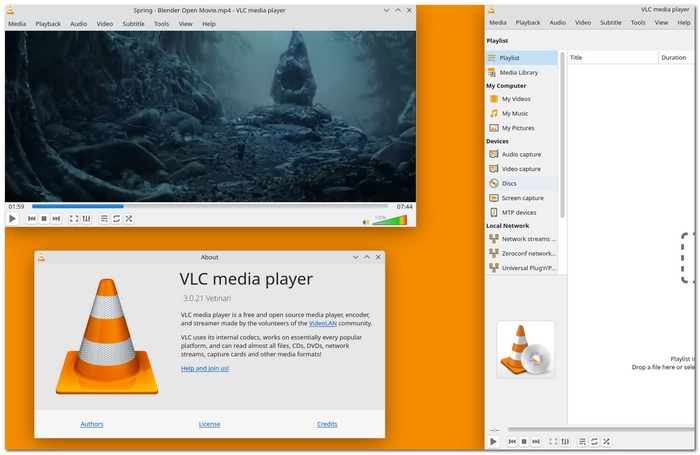Select My Music in sidebar
Image resolution: width=700 pixels, height=455 pixels.
(x=521, y=113)
